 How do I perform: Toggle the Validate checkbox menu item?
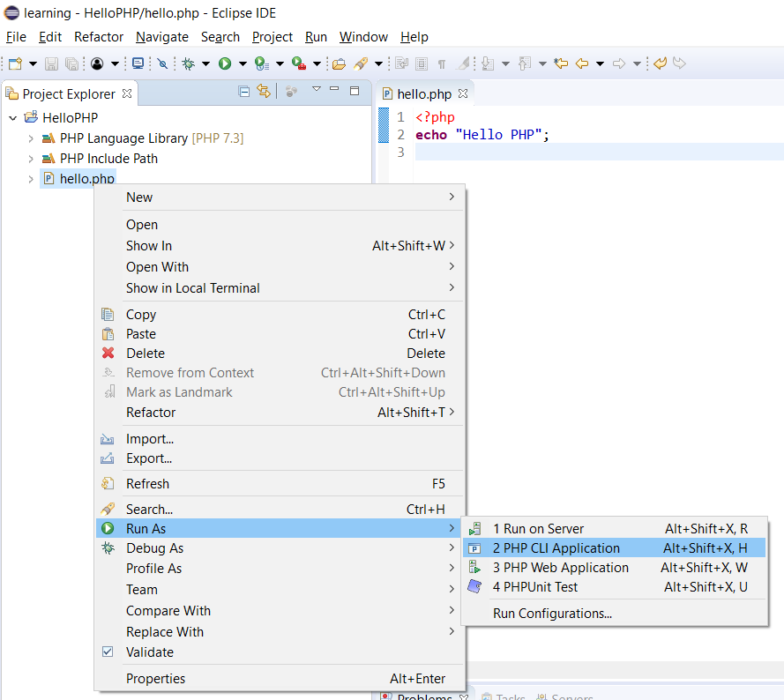click(x=280, y=652)
